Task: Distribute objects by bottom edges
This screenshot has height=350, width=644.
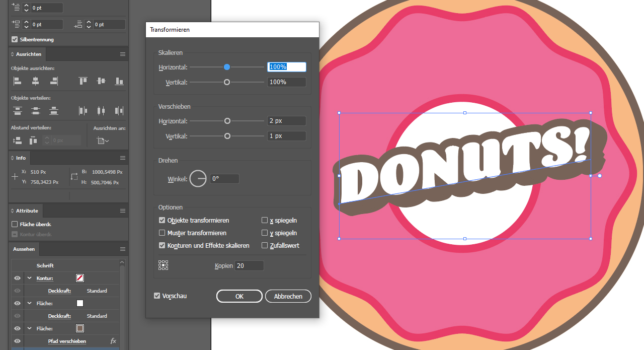Action: 54,111
